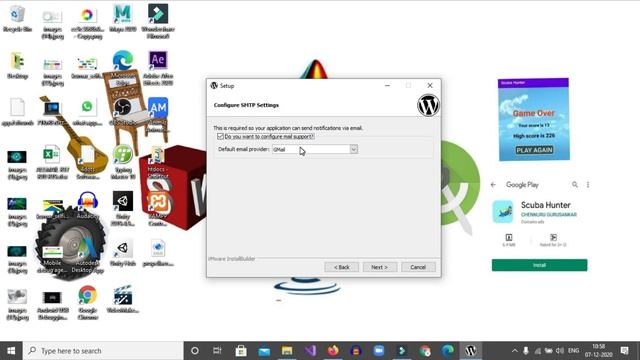
Task: Click the 'Type here to search' box
Action: coord(103,351)
